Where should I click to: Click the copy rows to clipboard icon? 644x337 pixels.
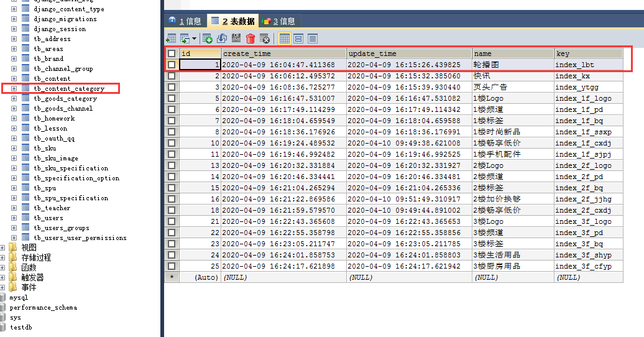pyautogui.click(x=185, y=39)
